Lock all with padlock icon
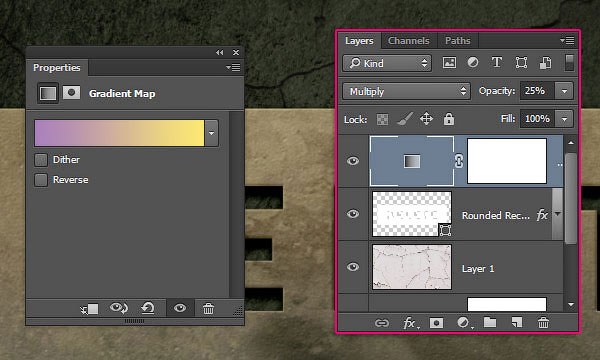600x360 pixels. 449,119
